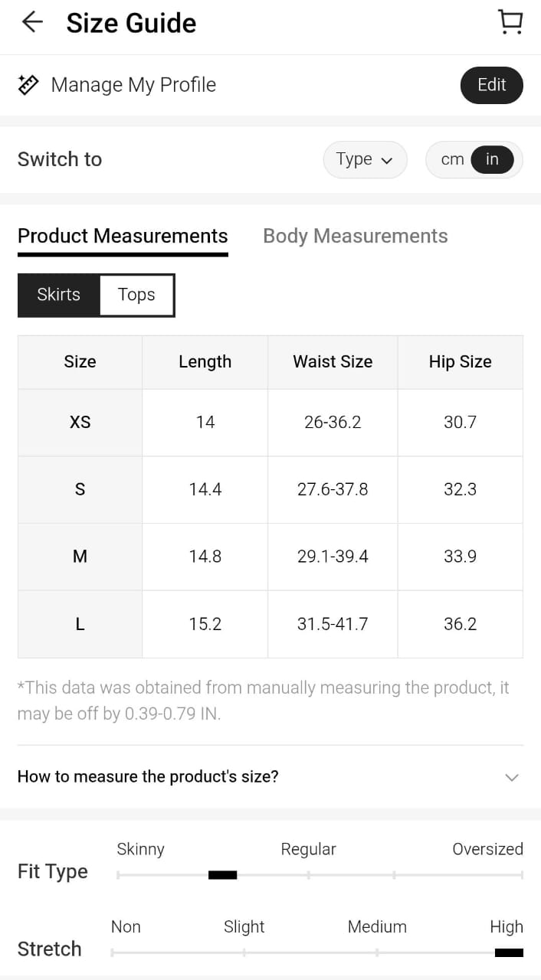Switch units to cm

point(452,159)
